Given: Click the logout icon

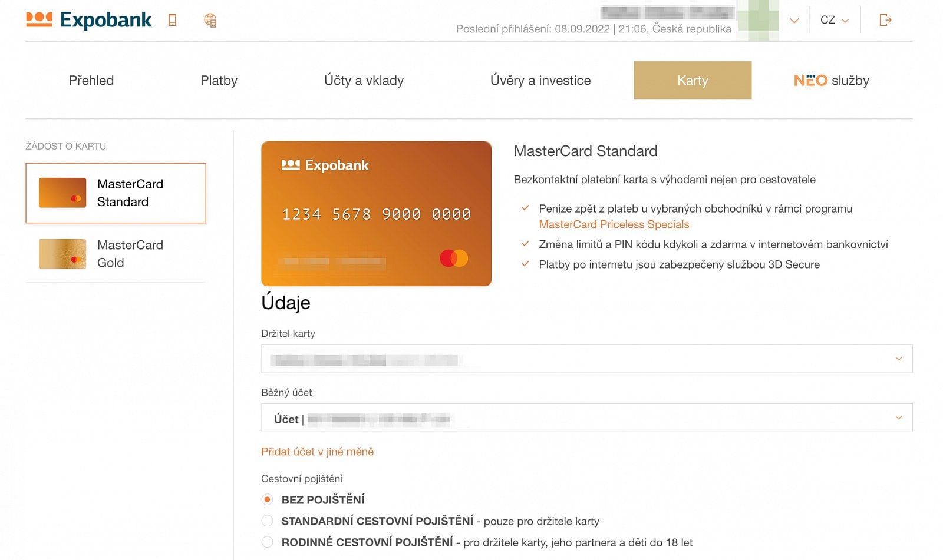Looking at the screenshot, I should (885, 20).
